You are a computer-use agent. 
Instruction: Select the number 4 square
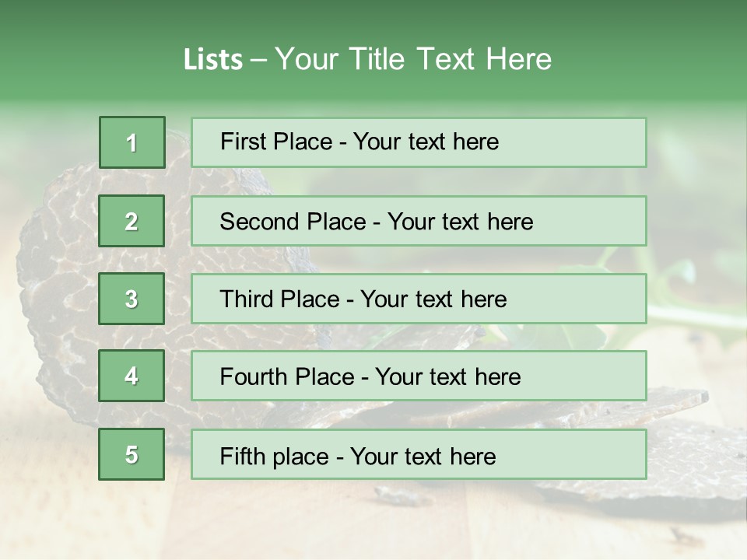[132, 376]
